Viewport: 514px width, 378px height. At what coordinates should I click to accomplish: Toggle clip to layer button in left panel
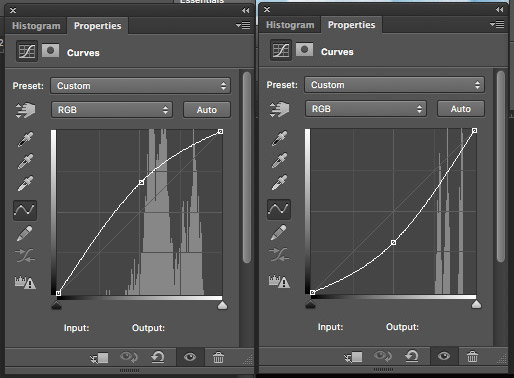99,358
